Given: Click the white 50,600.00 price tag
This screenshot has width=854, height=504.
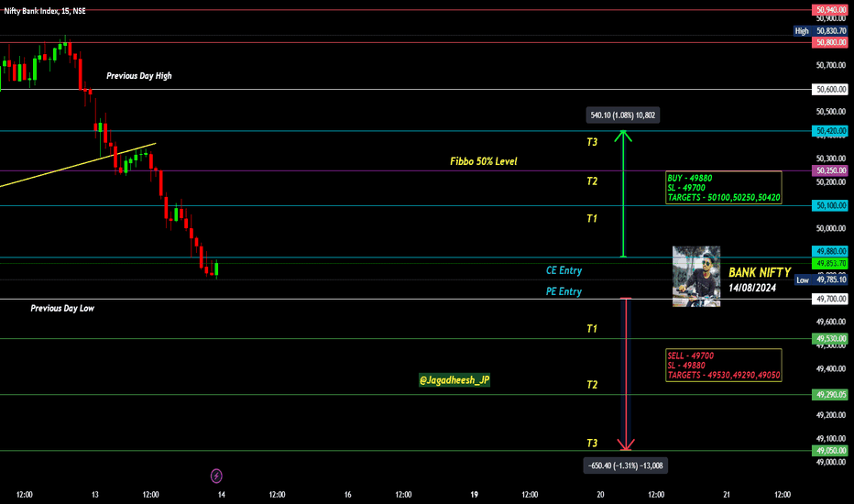Looking at the screenshot, I should 829,90.
